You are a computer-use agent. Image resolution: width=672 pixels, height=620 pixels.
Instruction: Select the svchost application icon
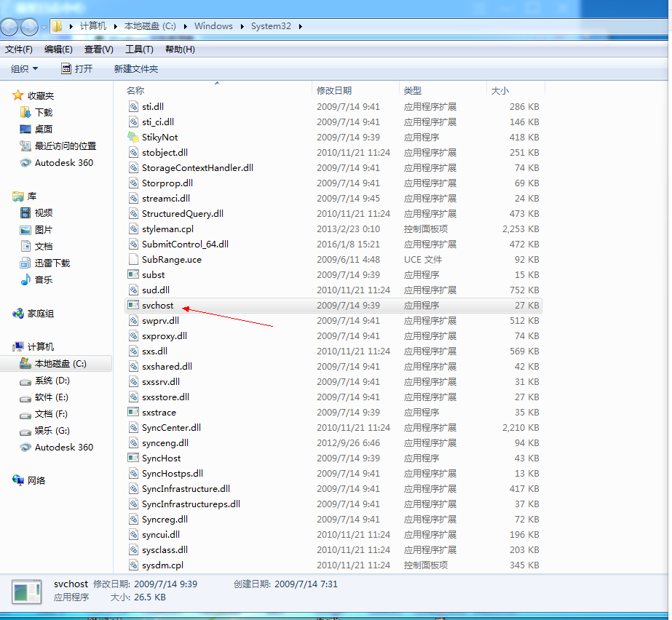click(133, 305)
